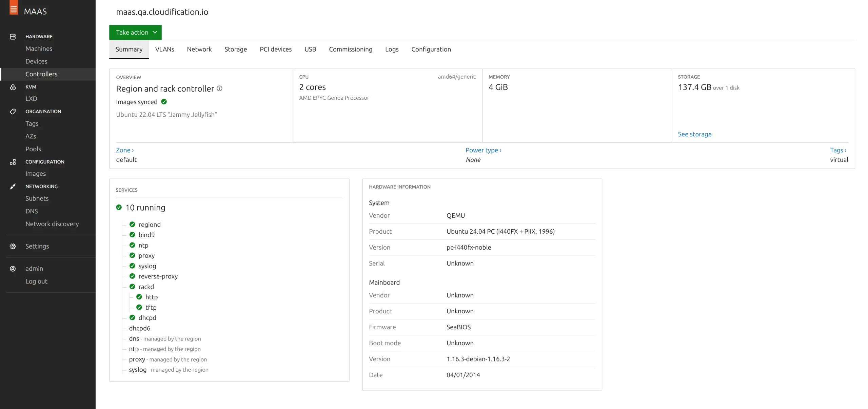The width and height of the screenshot is (868, 409).
Task: Open the Power type chevron link
Action: tap(483, 150)
